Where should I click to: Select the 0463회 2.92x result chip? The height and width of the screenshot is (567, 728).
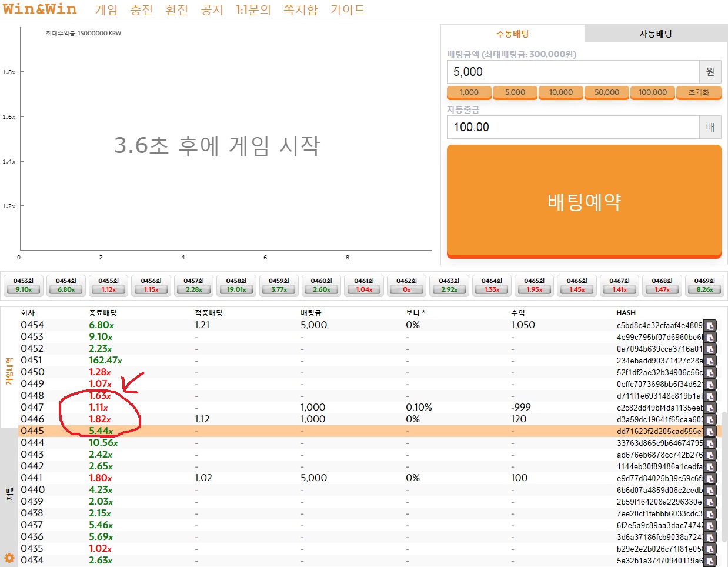pyautogui.click(x=449, y=285)
